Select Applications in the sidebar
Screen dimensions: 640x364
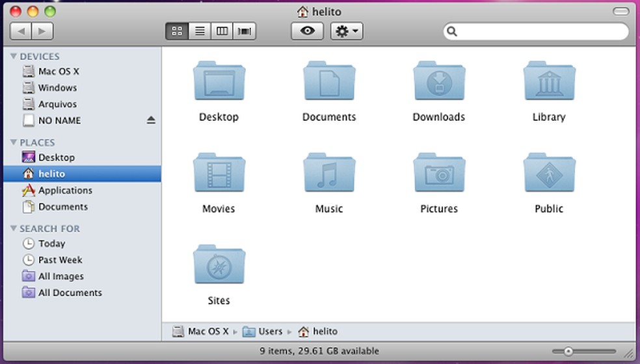[65, 190]
